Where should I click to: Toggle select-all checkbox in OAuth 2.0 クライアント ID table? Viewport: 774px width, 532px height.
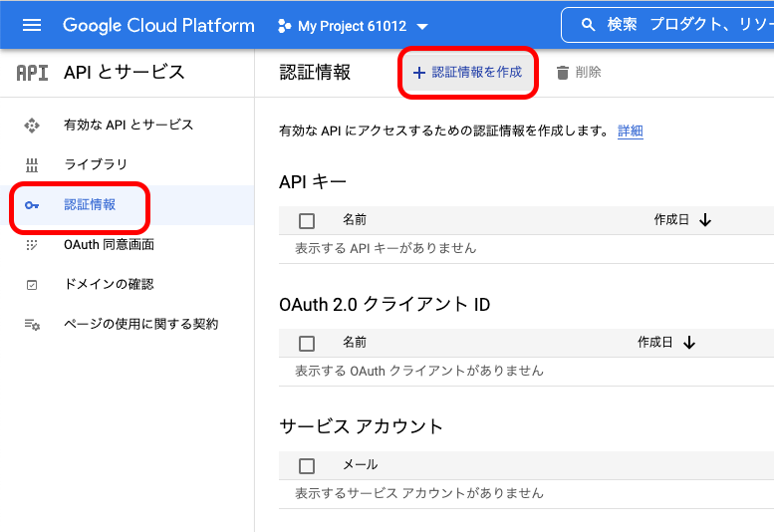coord(307,343)
